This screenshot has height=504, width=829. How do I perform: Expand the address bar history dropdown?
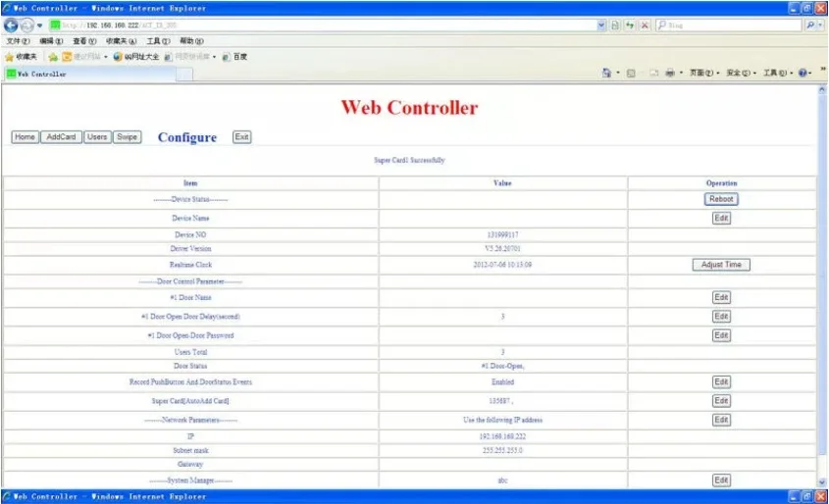(601, 25)
